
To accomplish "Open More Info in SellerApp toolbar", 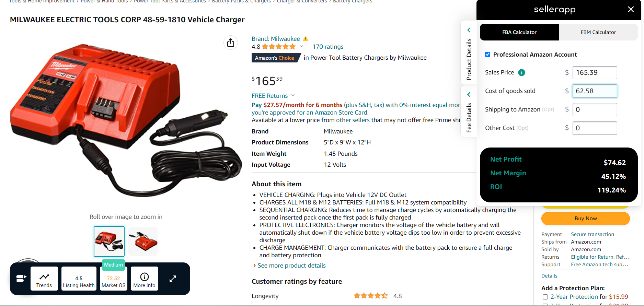I will coord(145,279).
